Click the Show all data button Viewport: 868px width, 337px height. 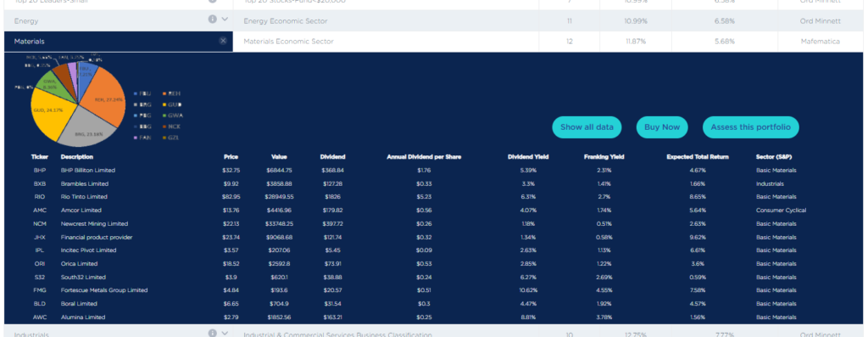(587, 127)
